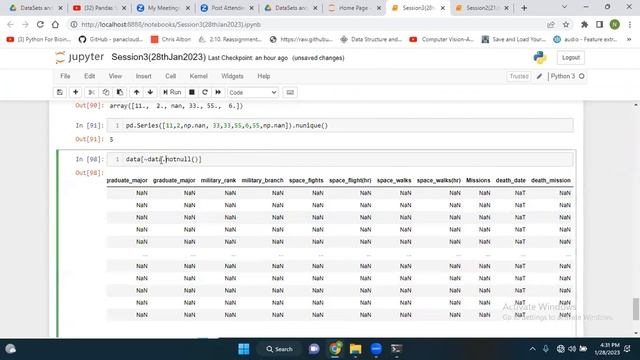Image resolution: width=640 pixels, height=360 pixels.
Task: Open the Help menu
Action: 264,76
